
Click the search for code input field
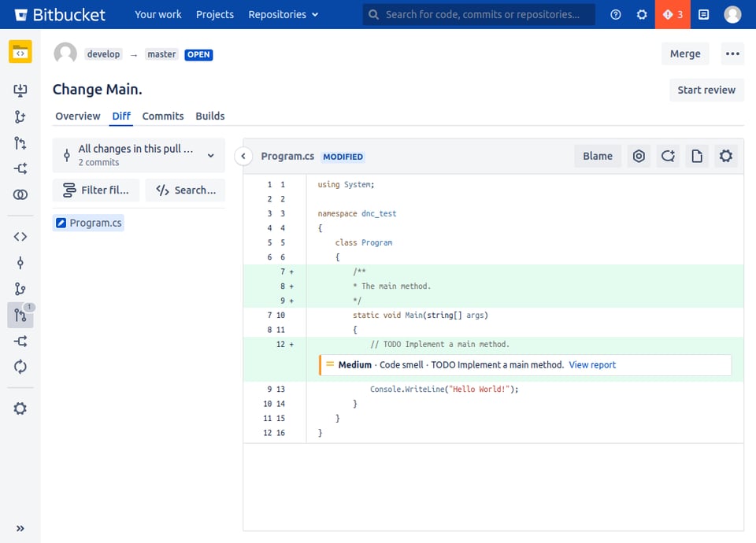(479, 14)
